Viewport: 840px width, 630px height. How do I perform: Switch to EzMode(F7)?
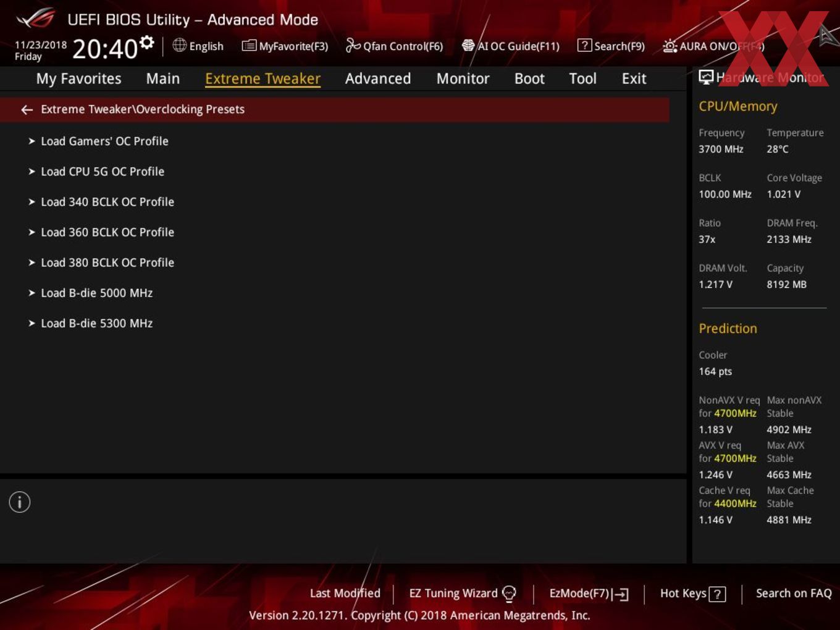coord(589,594)
